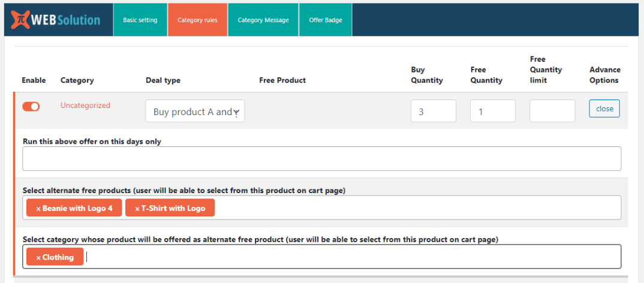Open the Offer Badge tab
The image size is (644, 283).
click(x=325, y=20)
